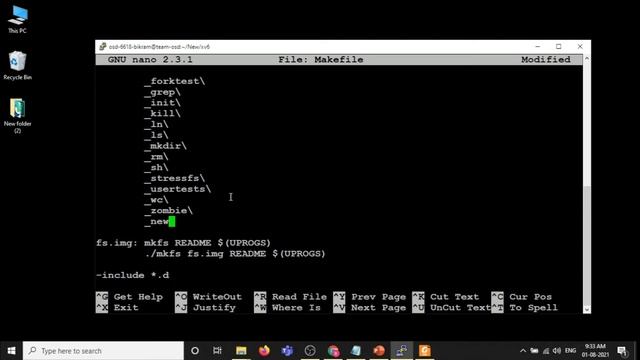The height and width of the screenshot is (360, 640).
Task: Click the '^V Next Page' shortcut label
Action: pos(370,307)
